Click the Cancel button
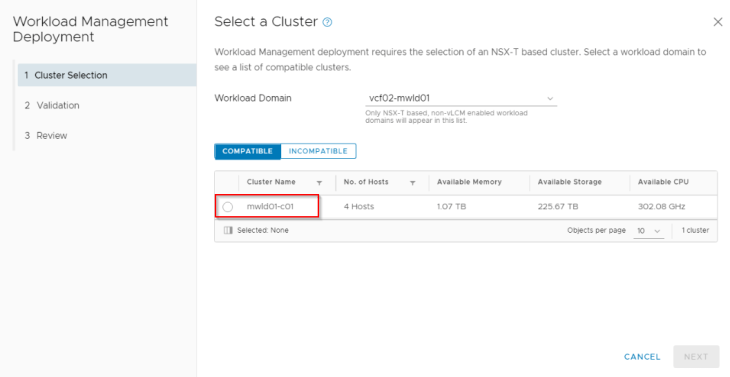Image resolution: width=730 pixels, height=377 pixels. pyautogui.click(x=642, y=357)
